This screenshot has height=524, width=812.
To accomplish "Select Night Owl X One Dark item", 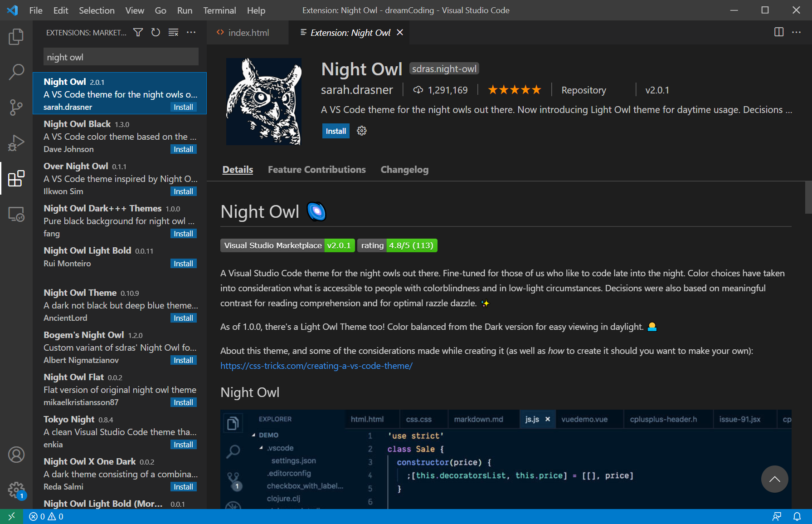I will [120, 474].
